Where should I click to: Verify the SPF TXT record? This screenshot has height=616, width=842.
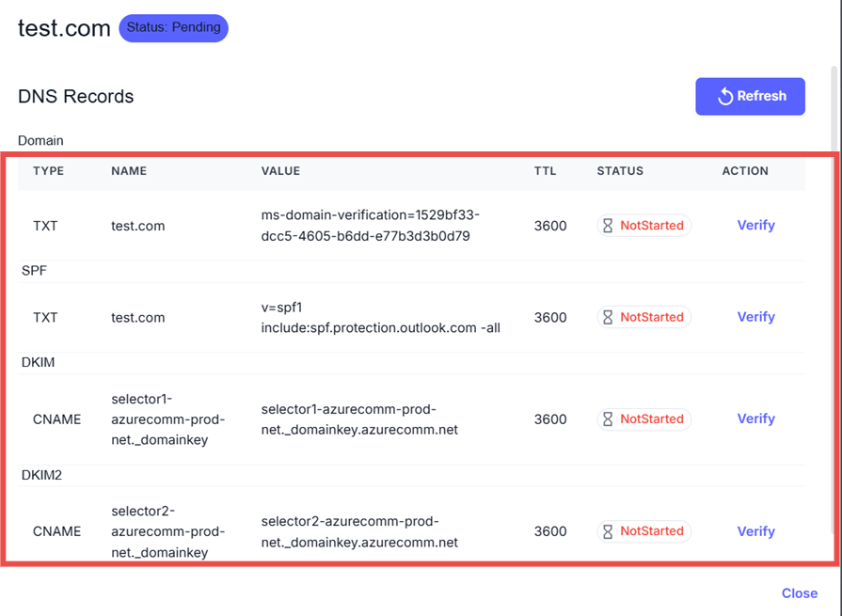click(755, 317)
